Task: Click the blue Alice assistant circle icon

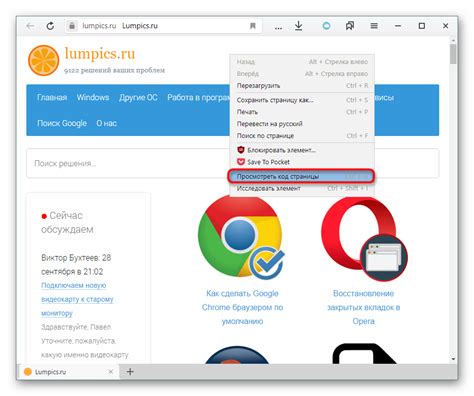Action: [x=326, y=26]
